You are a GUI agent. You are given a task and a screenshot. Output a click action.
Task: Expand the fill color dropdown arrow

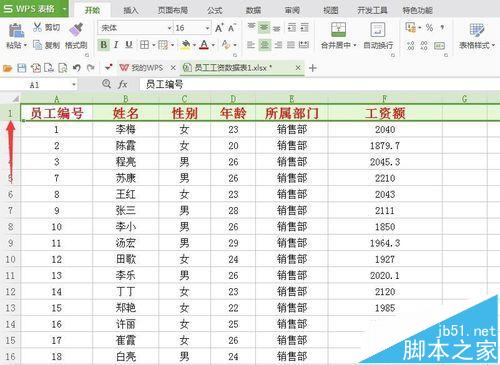pos(194,45)
